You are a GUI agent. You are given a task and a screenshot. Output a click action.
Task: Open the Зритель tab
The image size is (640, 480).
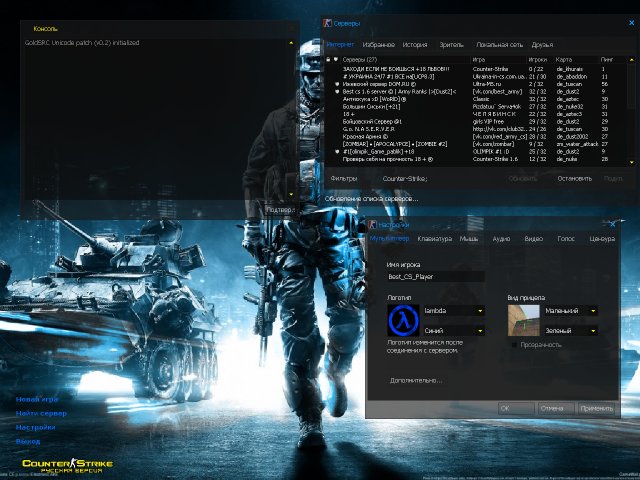point(451,44)
